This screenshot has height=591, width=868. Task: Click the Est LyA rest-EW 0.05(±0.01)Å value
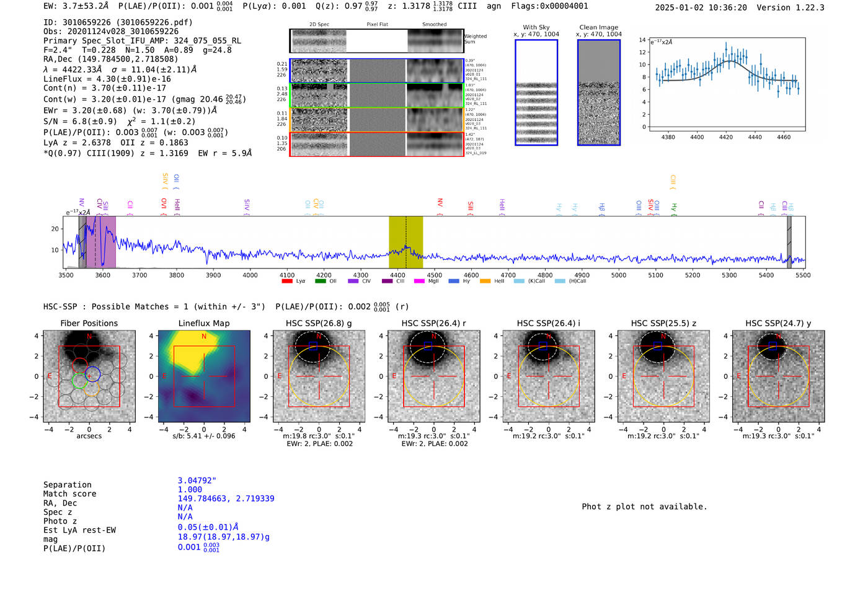(208, 527)
